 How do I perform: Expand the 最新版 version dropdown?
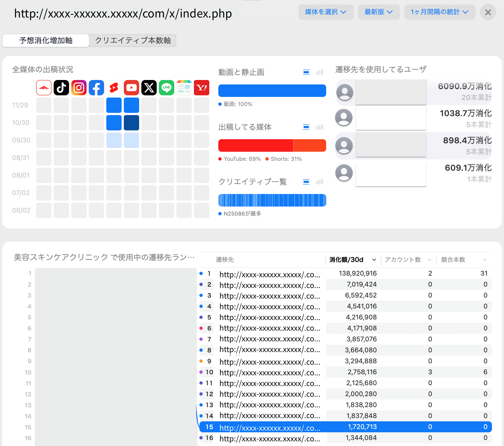pyautogui.click(x=379, y=12)
